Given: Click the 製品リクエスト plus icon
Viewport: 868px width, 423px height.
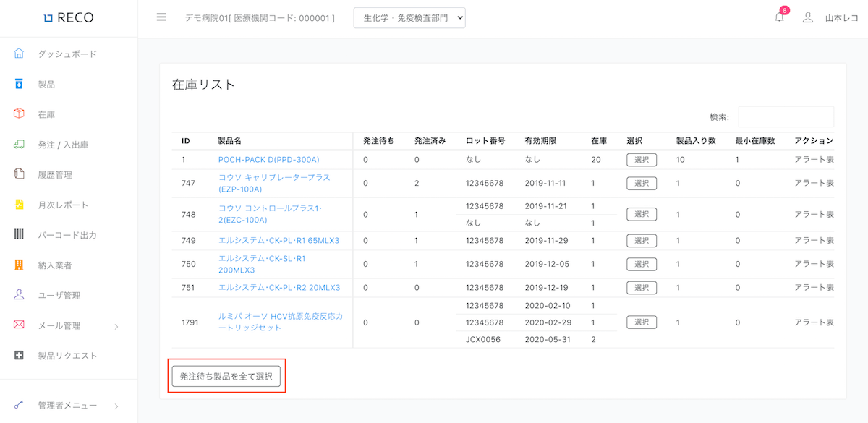Looking at the screenshot, I should pos(20,356).
